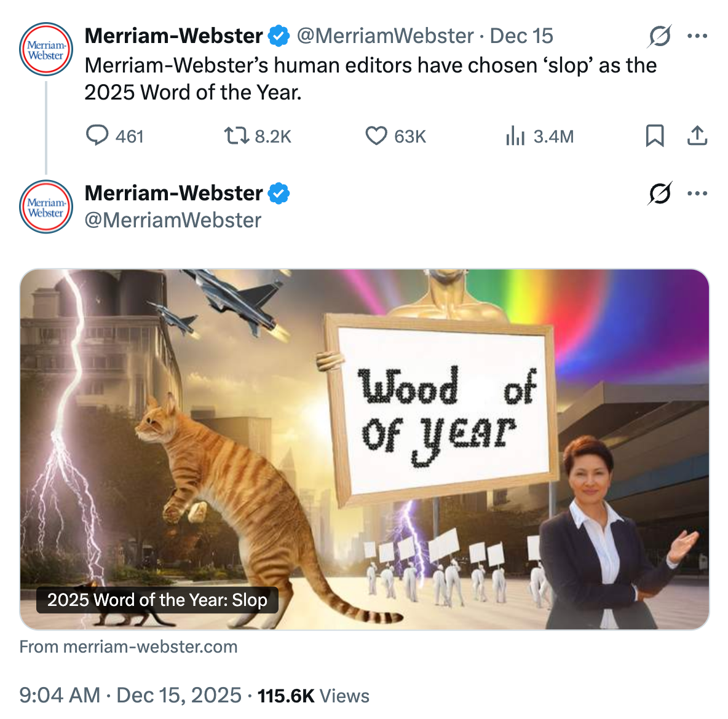Open view analytics showing 3.4M

click(515, 135)
